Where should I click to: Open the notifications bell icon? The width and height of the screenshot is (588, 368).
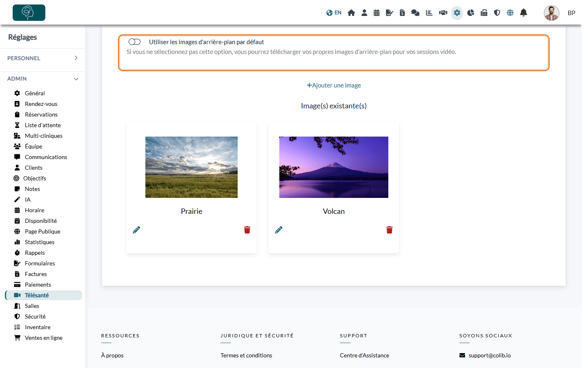point(523,13)
